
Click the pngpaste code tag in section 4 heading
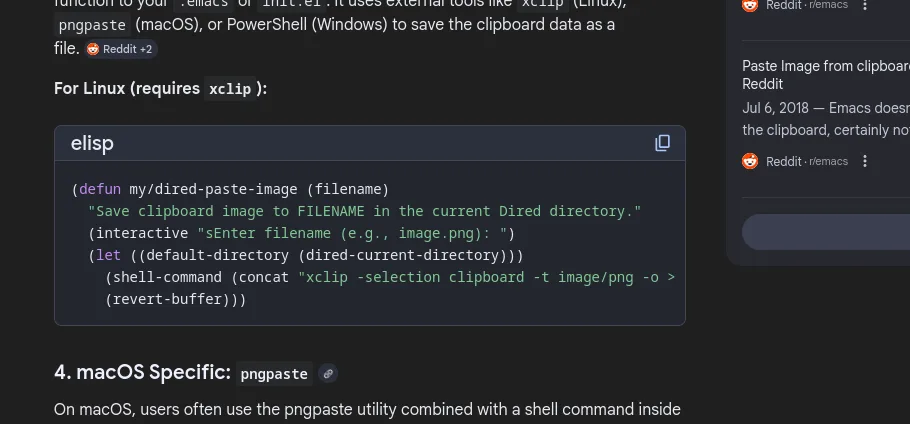click(x=274, y=374)
